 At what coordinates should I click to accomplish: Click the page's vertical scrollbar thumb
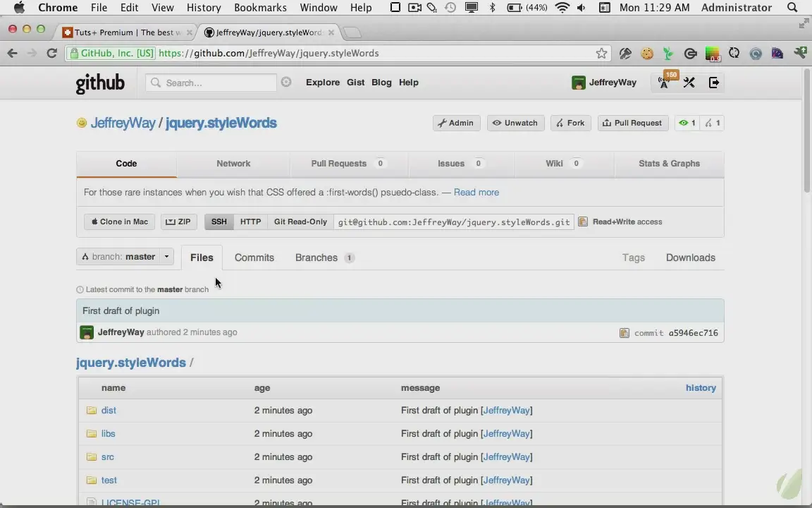click(x=807, y=131)
